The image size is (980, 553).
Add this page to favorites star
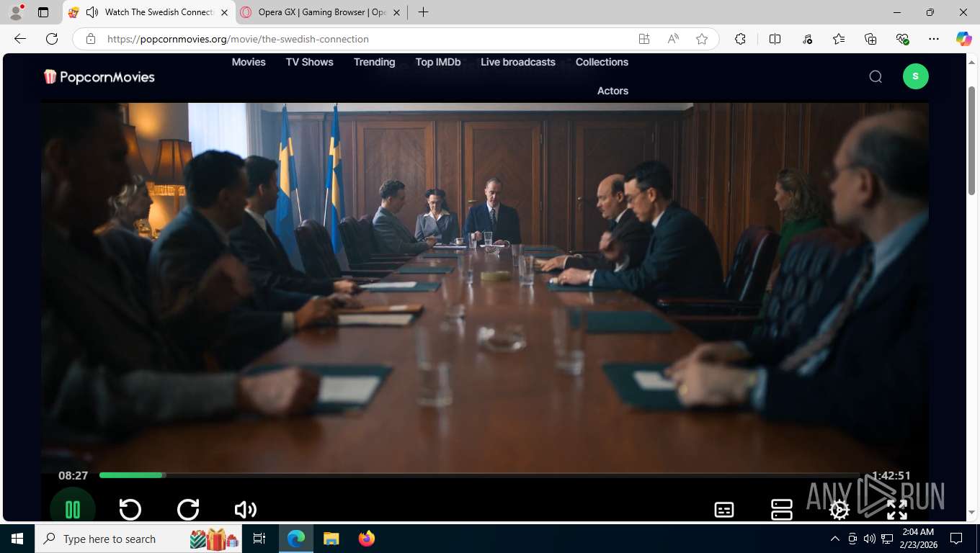tap(702, 39)
